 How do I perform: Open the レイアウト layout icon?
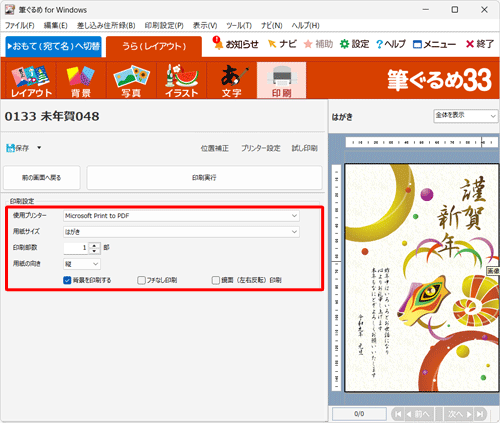tap(31, 80)
